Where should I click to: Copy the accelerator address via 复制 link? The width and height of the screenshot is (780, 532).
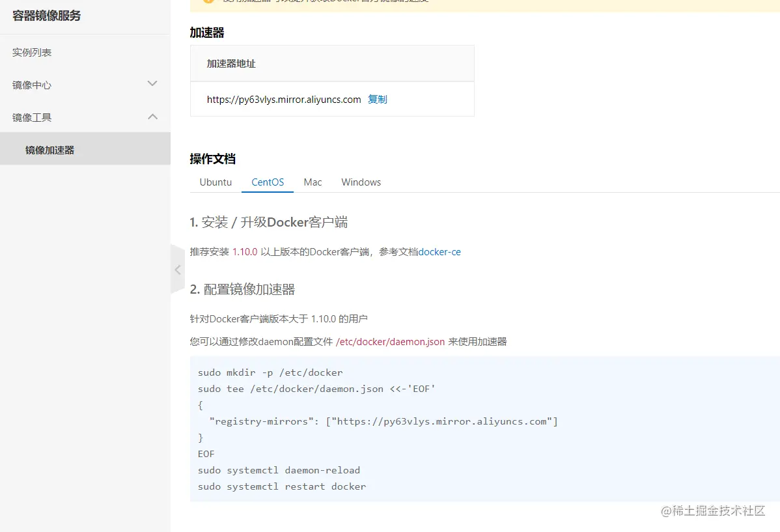coord(377,99)
